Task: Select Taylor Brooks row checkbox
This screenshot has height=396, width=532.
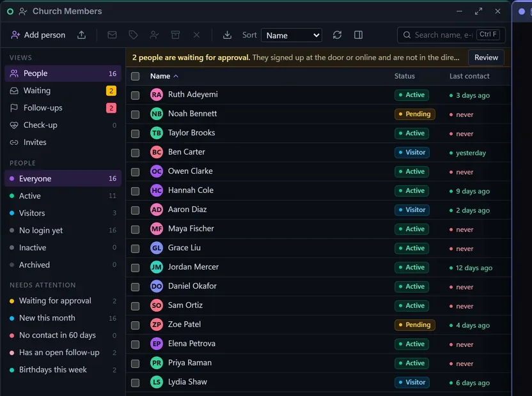Action: point(136,133)
